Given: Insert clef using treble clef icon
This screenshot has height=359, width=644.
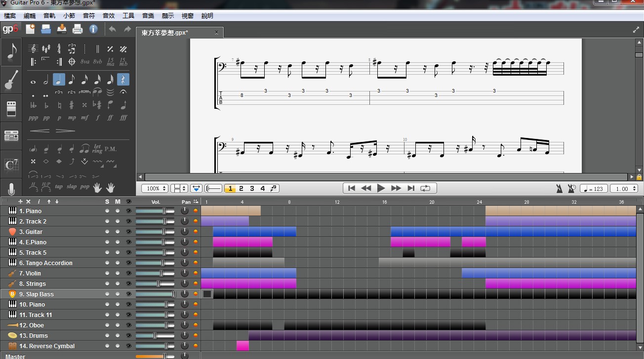Looking at the screenshot, I should pos(33,49).
